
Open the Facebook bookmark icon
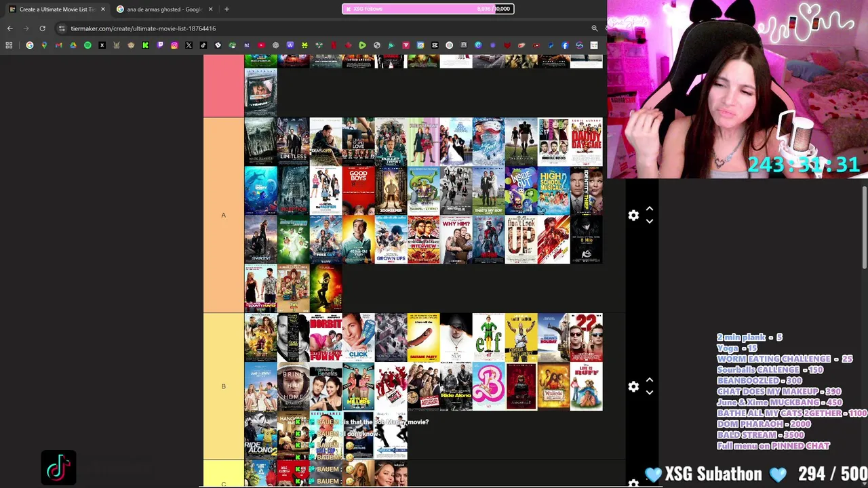(x=565, y=45)
